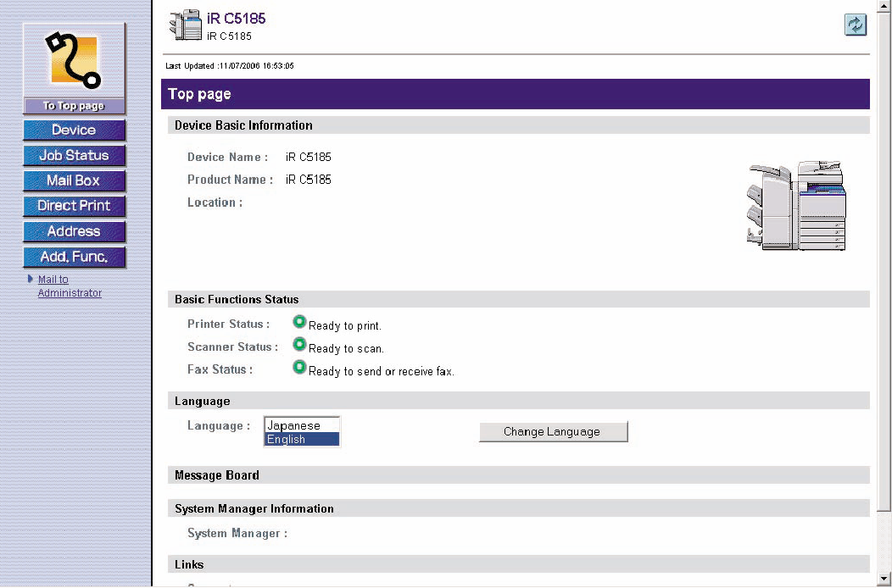Click the Device Name value iR C5185
892x588 pixels.
pos(309,157)
